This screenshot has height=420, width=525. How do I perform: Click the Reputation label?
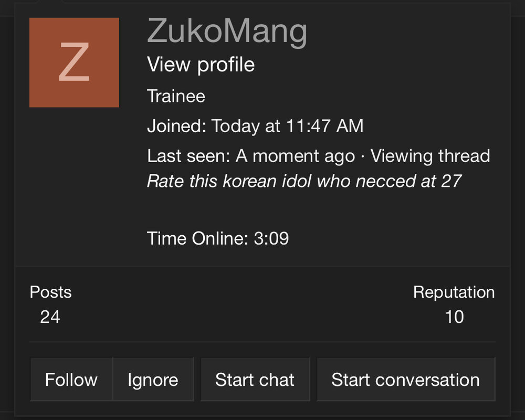(x=454, y=292)
